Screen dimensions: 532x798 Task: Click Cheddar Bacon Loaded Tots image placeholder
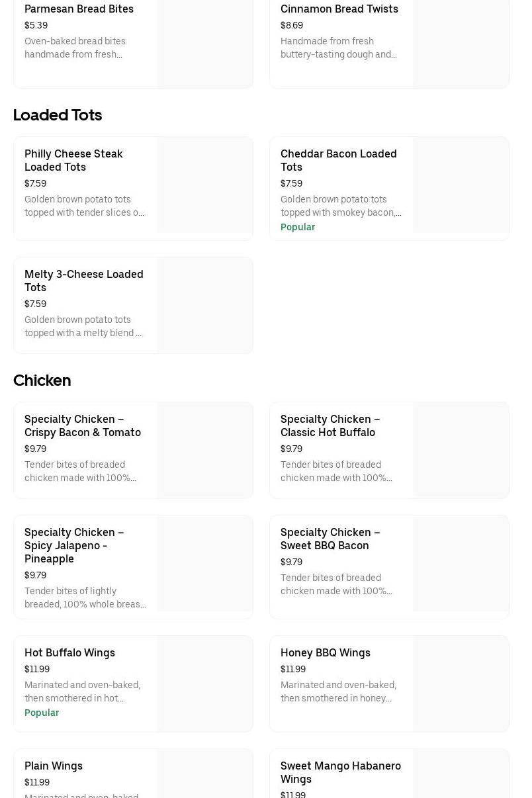click(461, 185)
